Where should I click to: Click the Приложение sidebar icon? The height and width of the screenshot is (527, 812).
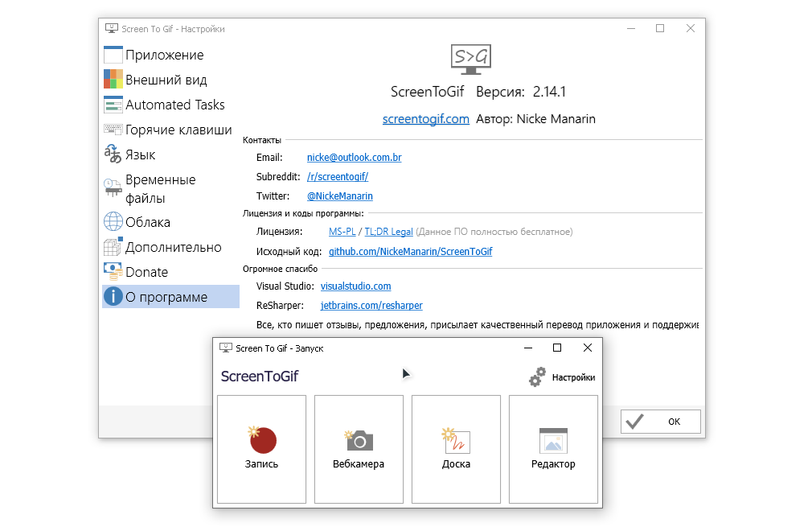coord(113,55)
